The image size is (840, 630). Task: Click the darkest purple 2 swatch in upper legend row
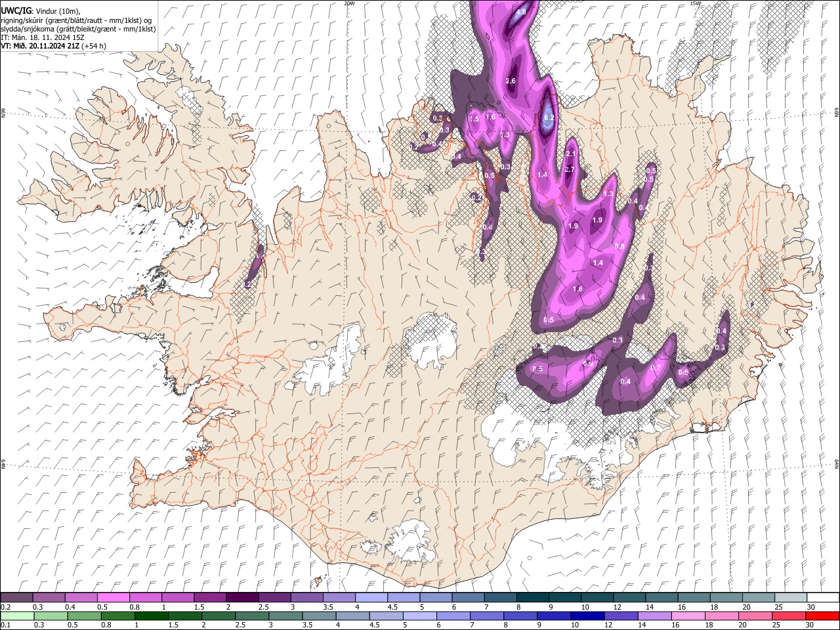(x=242, y=597)
